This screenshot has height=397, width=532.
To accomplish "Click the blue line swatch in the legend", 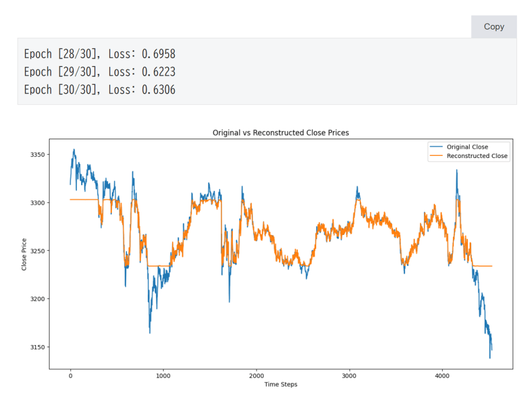I will 436,147.
